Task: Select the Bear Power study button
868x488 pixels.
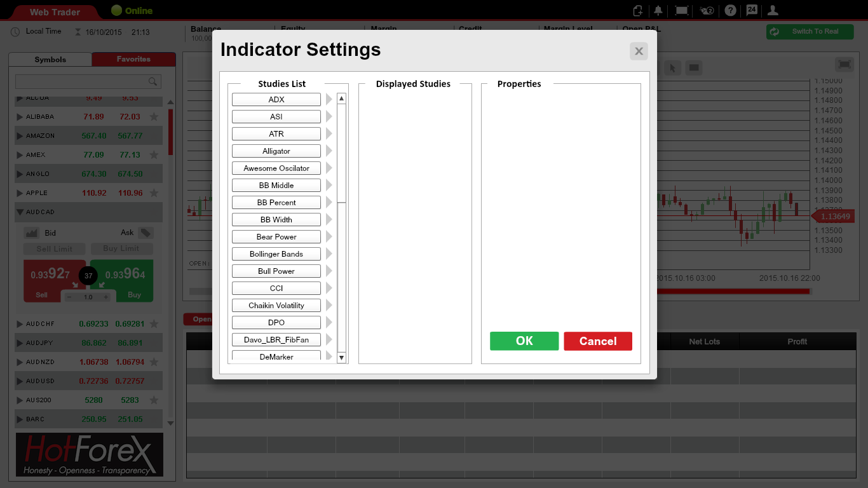Action: (276, 236)
